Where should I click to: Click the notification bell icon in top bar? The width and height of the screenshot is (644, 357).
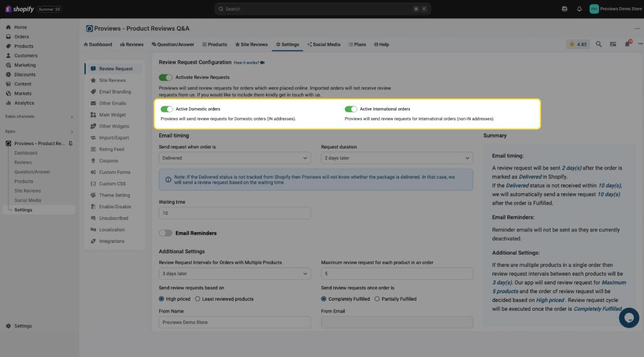coord(579,9)
